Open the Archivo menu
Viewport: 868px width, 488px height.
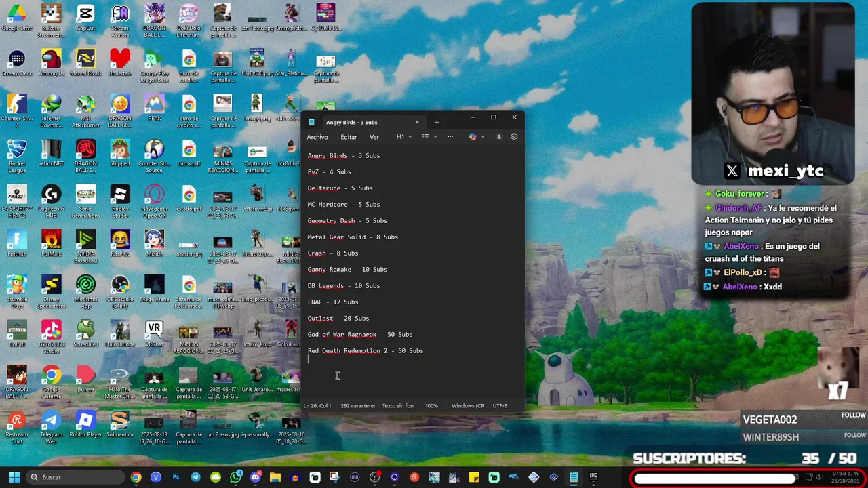click(x=317, y=137)
